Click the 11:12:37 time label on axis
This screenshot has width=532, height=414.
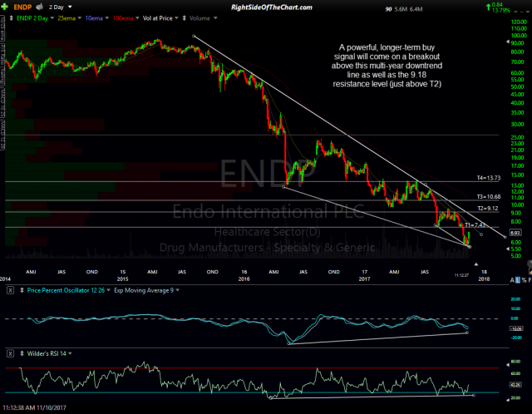point(461,275)
